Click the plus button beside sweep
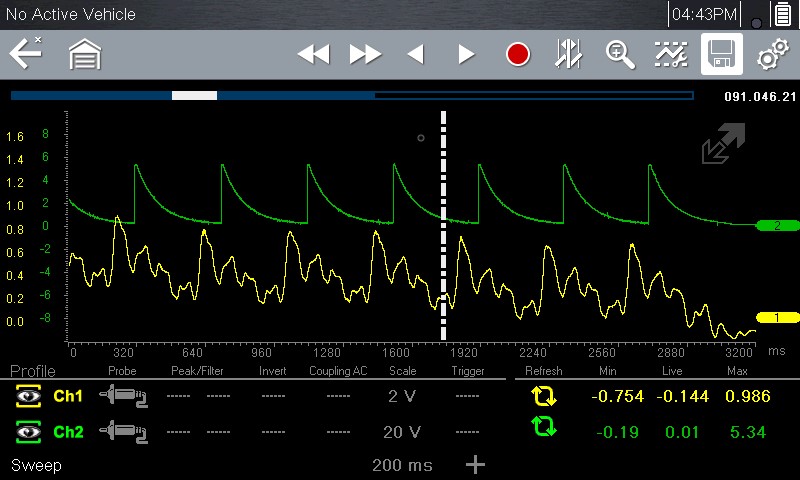800x480 pixels. coord(476,465)
